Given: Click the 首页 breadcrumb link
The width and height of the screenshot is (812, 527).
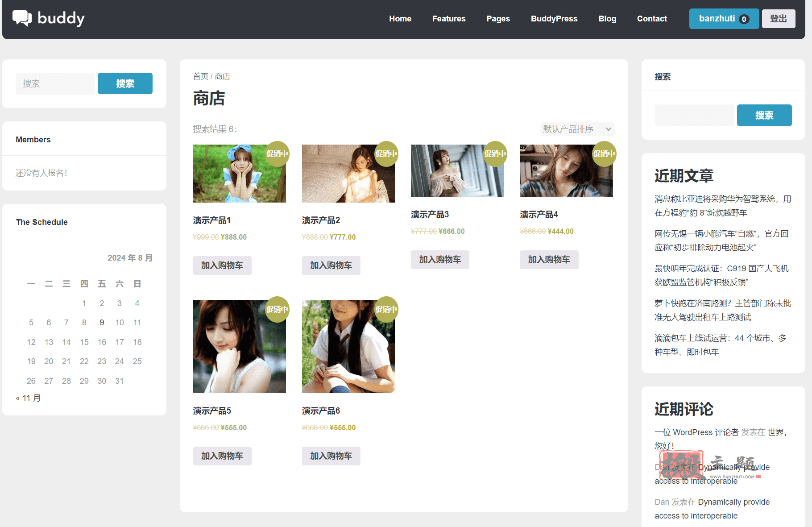Looking at the screenshot, I should click(200, 76).
